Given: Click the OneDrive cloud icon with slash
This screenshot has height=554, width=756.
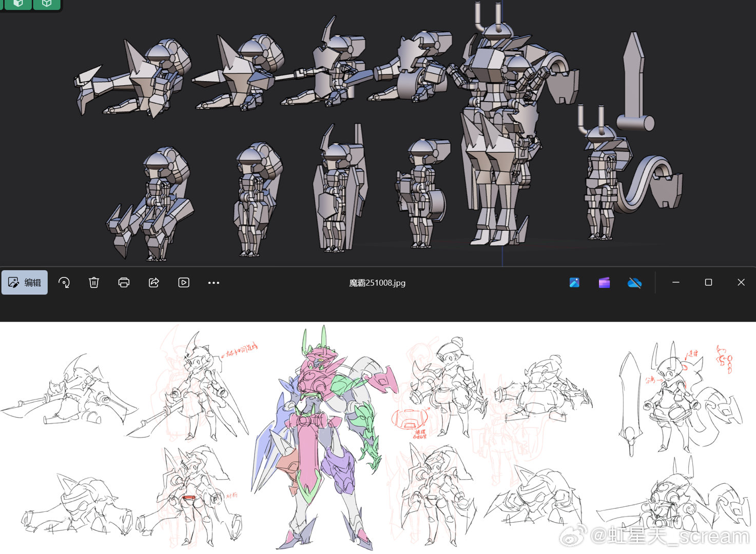Looking at the screenshot, I should coord(634,283).
